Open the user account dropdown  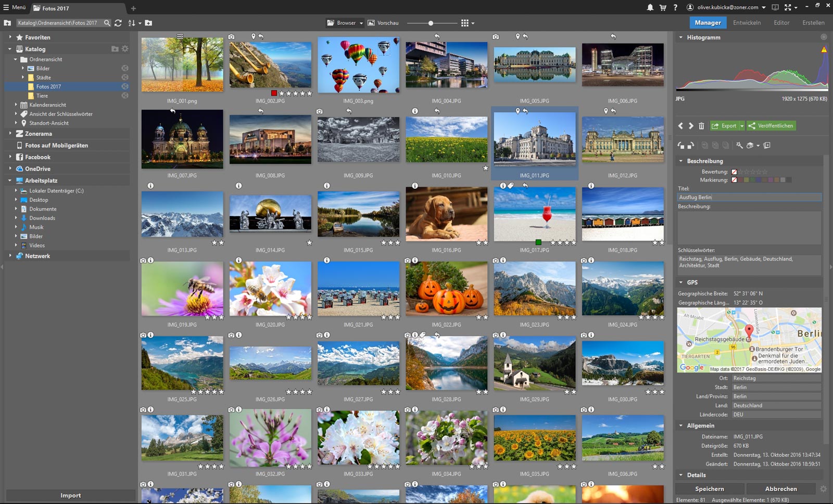pos(764,8)
